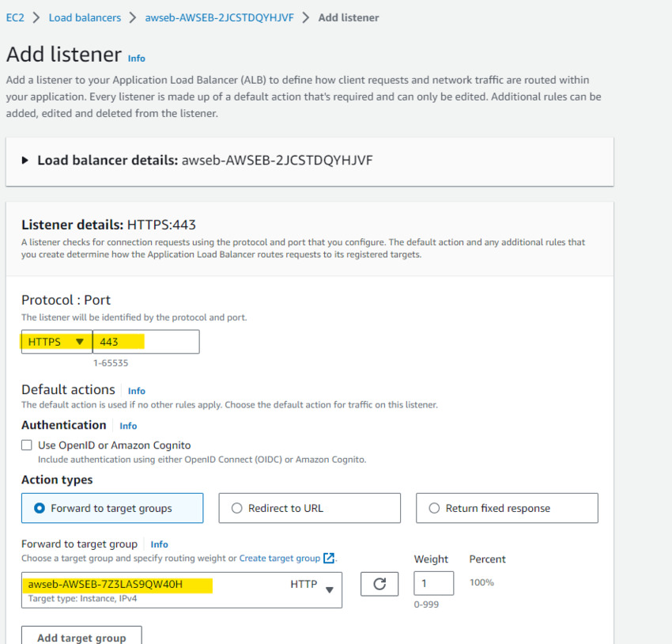Click Info next to Add listener heading
672x644 pixels.
pyautogui.click(x=136, y=59)
